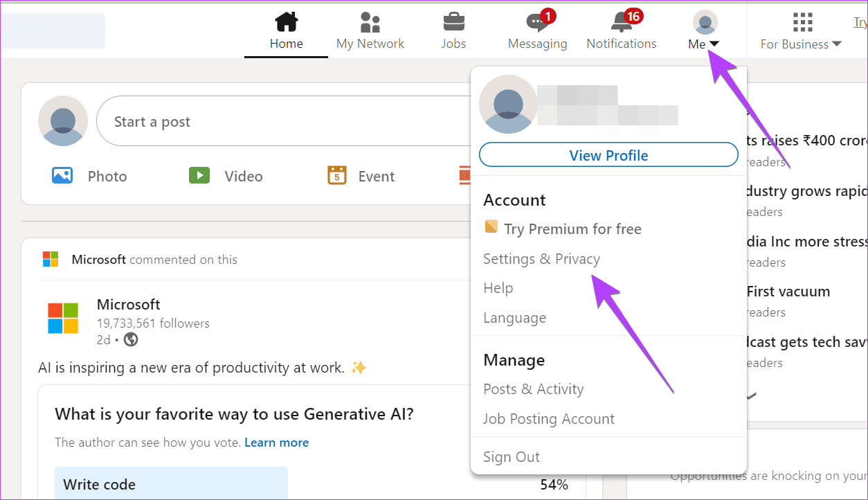Go to the Home tab
The height and width of the screenshot is (500, 868).
[287, 31]
